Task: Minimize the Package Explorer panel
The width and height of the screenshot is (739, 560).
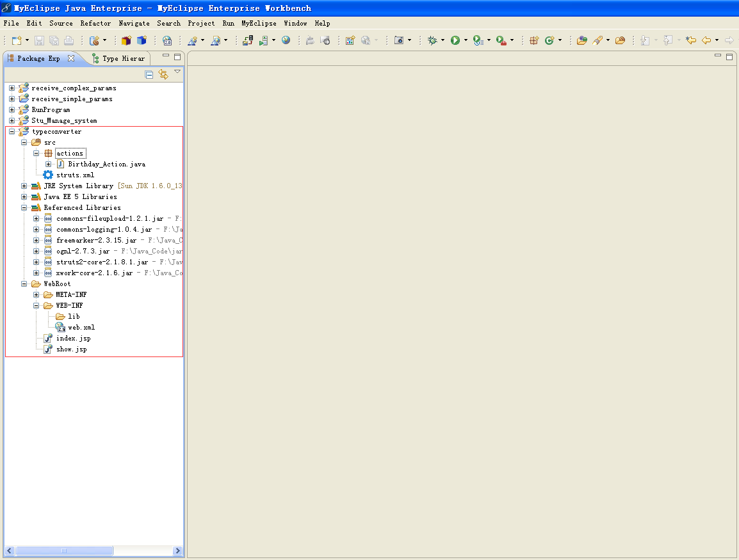Action: coord(165,56)
